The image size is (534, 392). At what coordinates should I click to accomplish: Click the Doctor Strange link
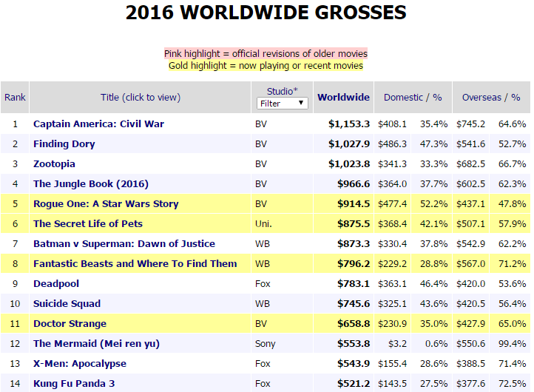(x=70, y=323)
